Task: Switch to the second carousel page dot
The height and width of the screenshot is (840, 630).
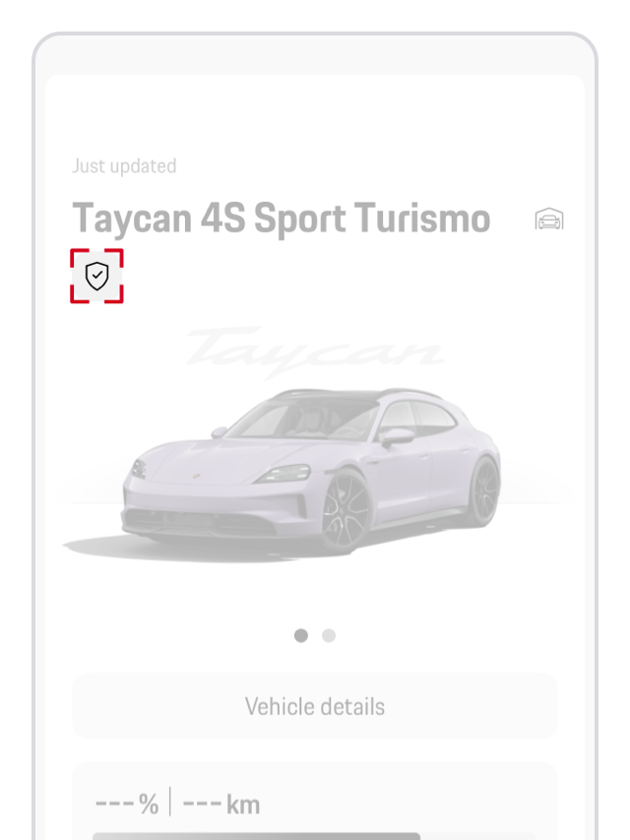Action: (329, 635)
